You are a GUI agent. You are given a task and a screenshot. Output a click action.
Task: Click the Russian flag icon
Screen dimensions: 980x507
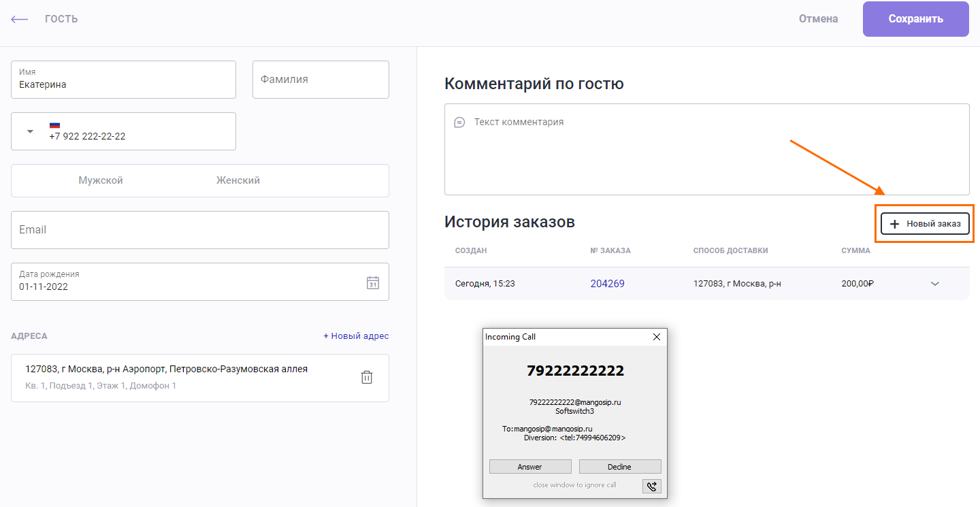click(54, 125)
